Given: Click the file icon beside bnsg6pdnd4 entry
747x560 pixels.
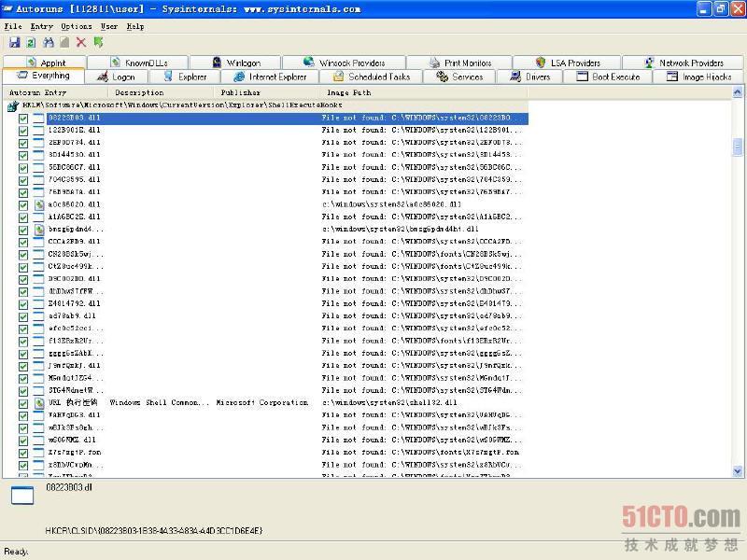Looking at the screenshot, I should click(x=39, y=230).
